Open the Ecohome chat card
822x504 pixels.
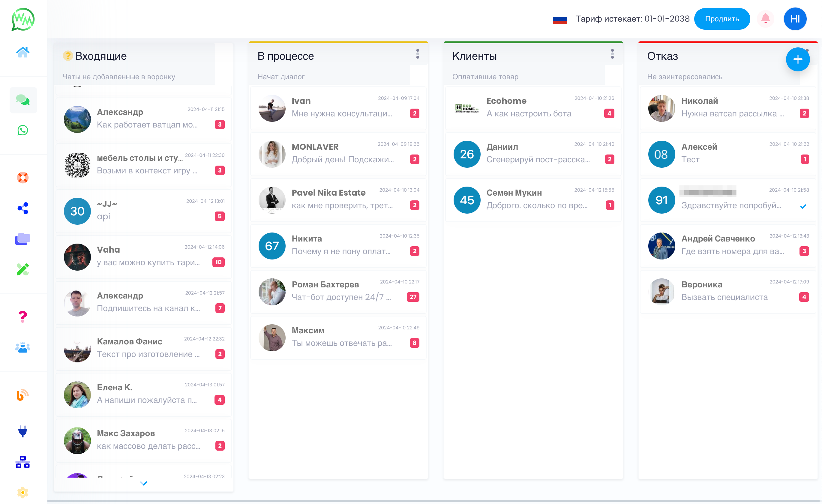[533, 108]
